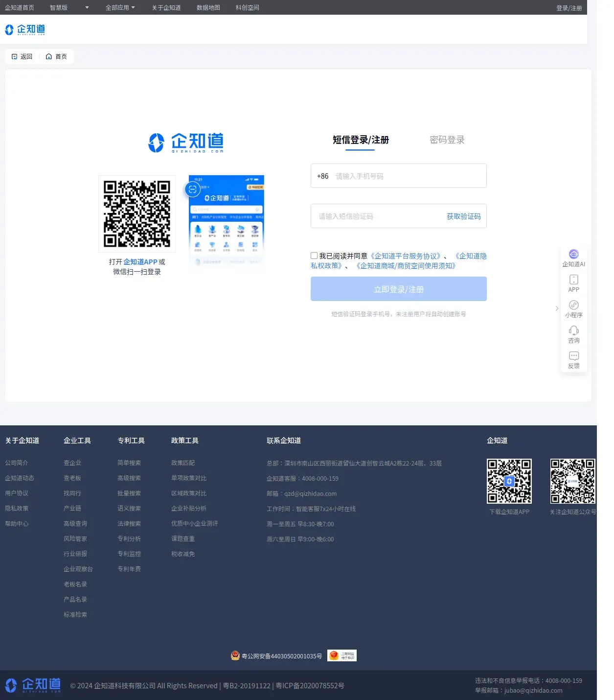Open the 企知道AI assistant icon
This screenshot has height=700, width=614.
click(x=574, y=254)
